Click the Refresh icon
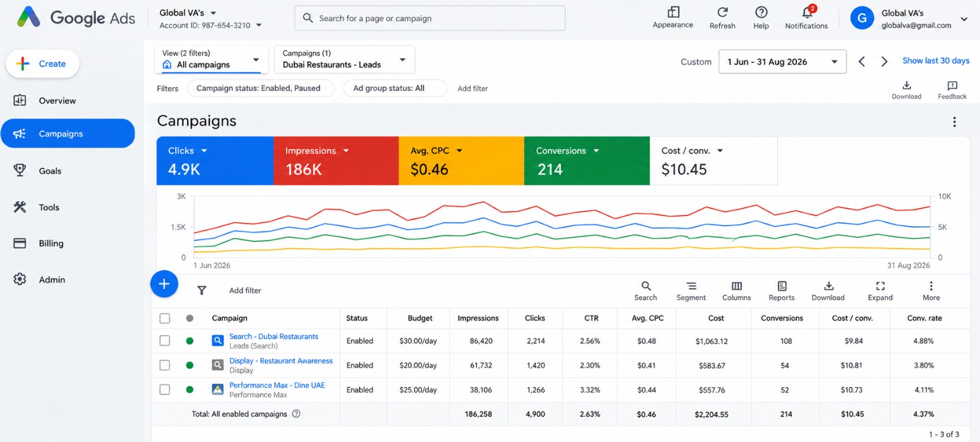980x442 pixels. click(x=723, y=12)
